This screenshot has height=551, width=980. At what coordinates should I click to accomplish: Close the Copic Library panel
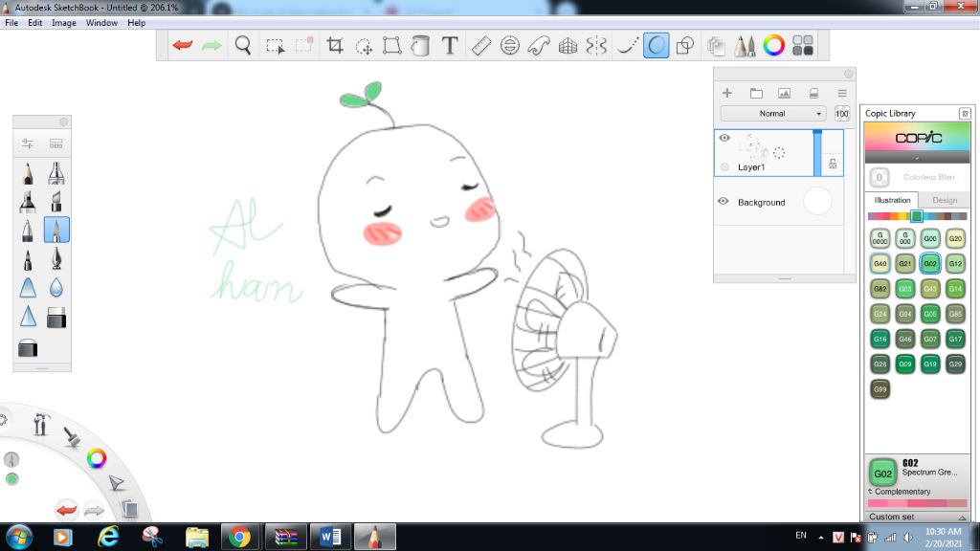pos(965,113)
